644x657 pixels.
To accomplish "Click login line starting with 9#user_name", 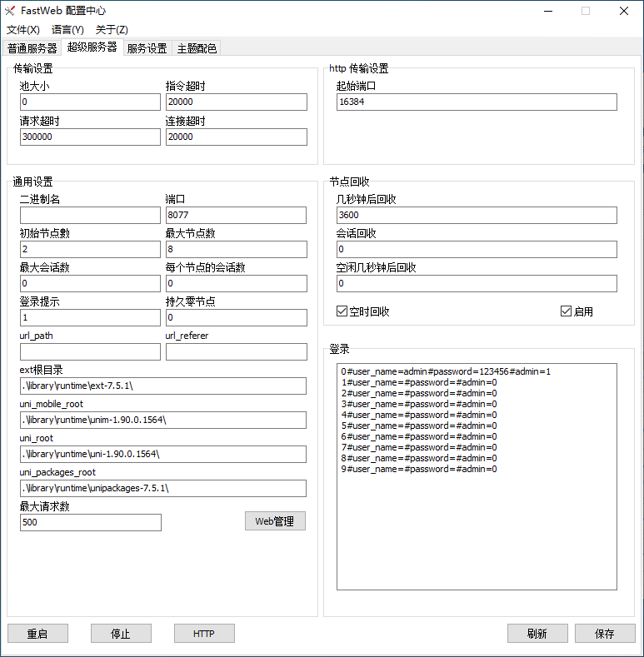I will [419, 470].
